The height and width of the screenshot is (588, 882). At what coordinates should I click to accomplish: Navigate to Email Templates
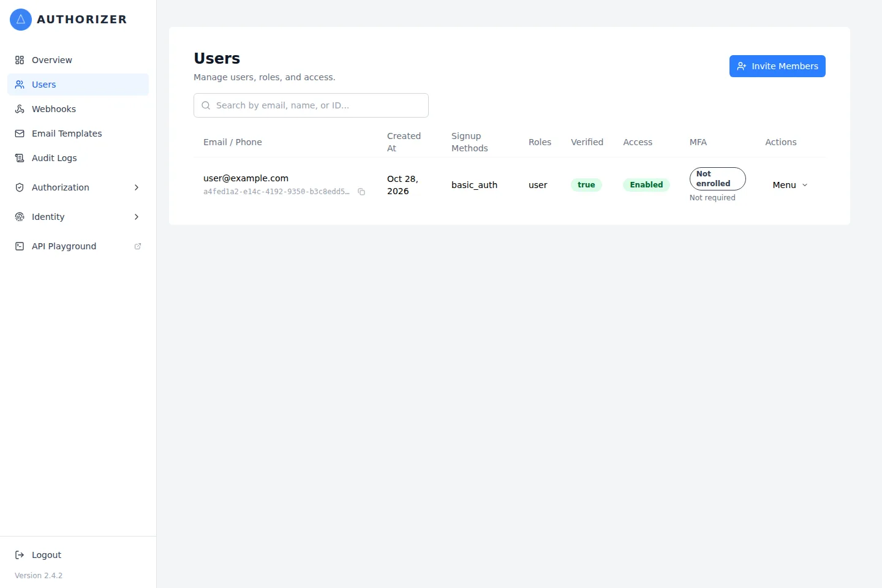click(78, 134)
